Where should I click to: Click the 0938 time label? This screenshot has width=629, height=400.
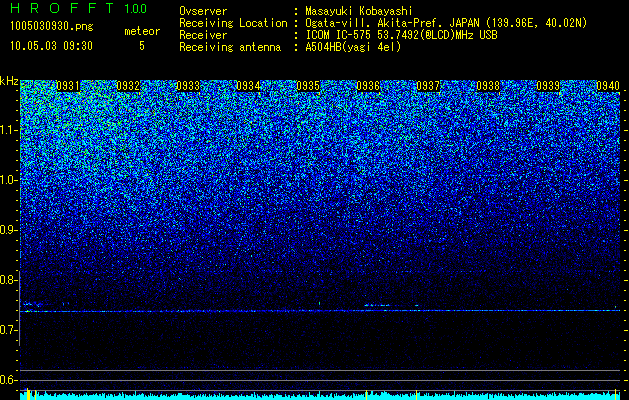488,86
